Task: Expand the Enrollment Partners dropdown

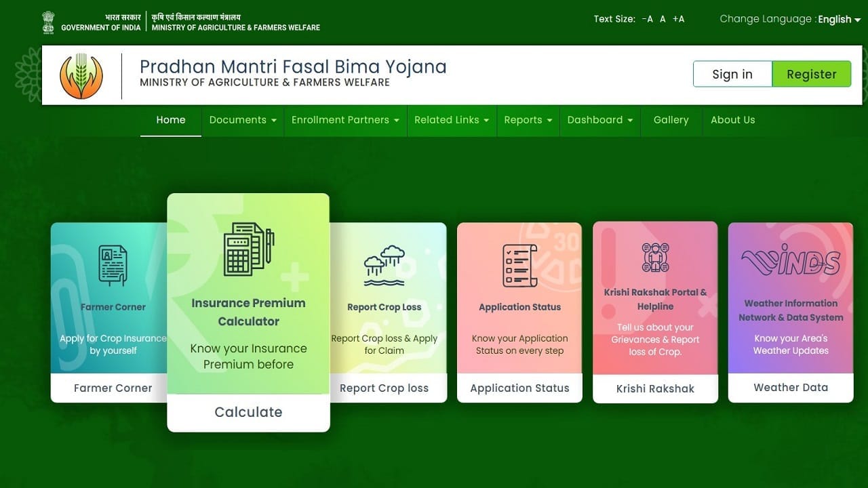Action: pyautogui.click(x=346, y=120)
